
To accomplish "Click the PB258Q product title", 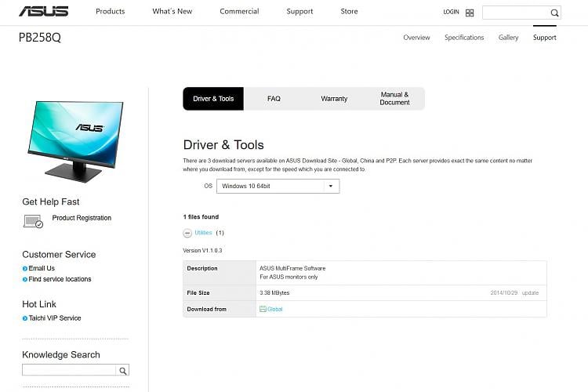I will point(40,38).
